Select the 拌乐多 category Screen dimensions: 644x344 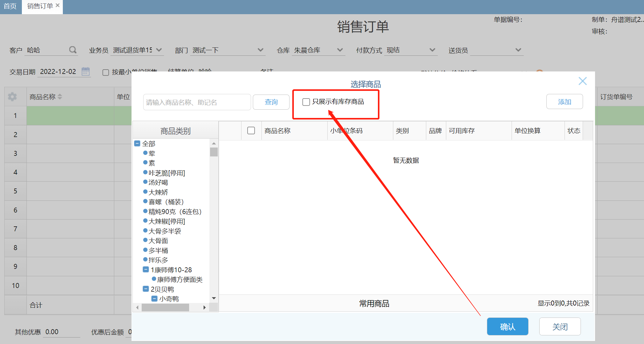pyautogui.click(x=158, y=260)
